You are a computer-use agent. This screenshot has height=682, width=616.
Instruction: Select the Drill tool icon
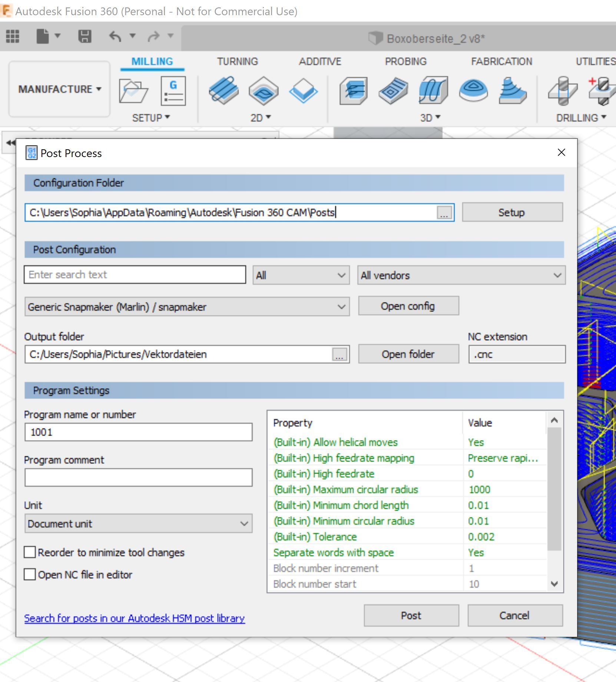coord(562,91)
